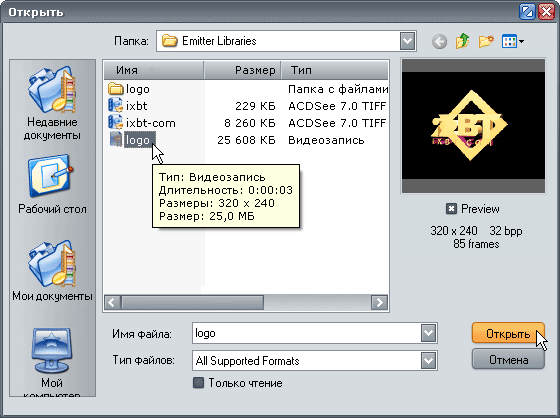Viewport: 560px width, 418px height.
Task: Click the Открыть button
Action: coord(508,333)
